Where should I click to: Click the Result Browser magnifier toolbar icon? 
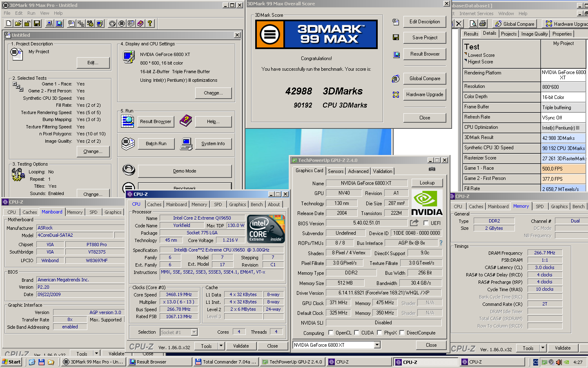pyautogui.click(x=59, y=23)
